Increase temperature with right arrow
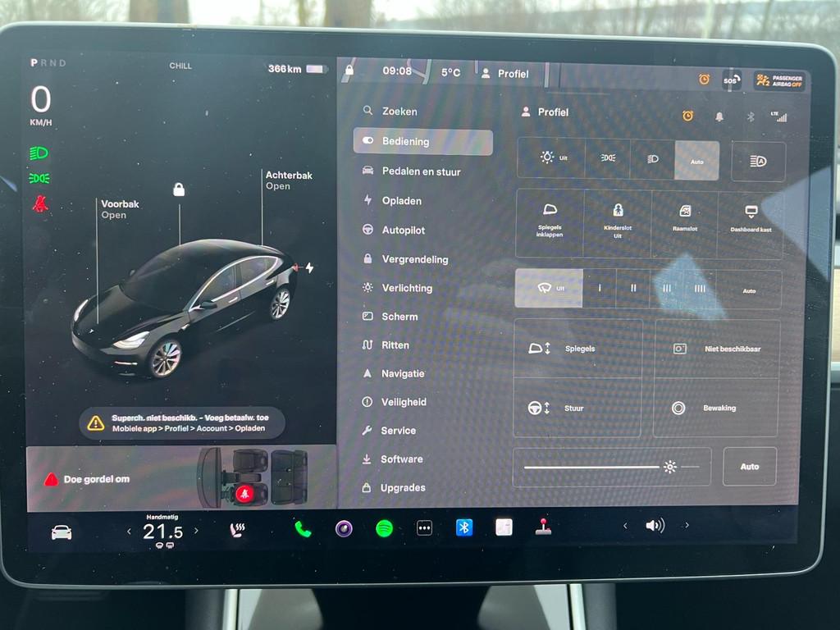The height and width of the screenshot is (630, 840). click(196, 531)
